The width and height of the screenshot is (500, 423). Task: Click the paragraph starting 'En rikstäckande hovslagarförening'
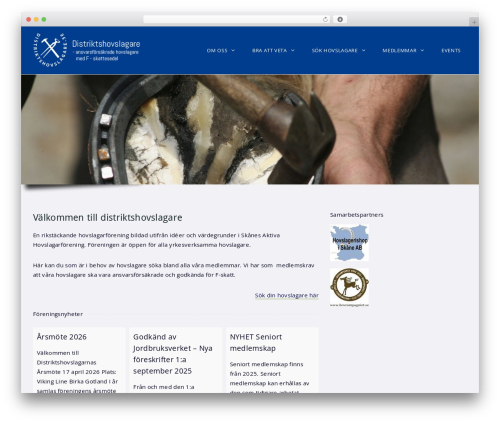click(x=157, y=240)
